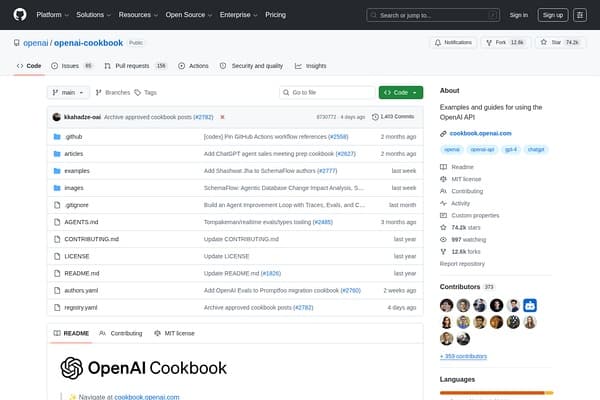Viewport: 600px width, 400px height.
Task: Open the Actions tab
Action: coord(193,66)
